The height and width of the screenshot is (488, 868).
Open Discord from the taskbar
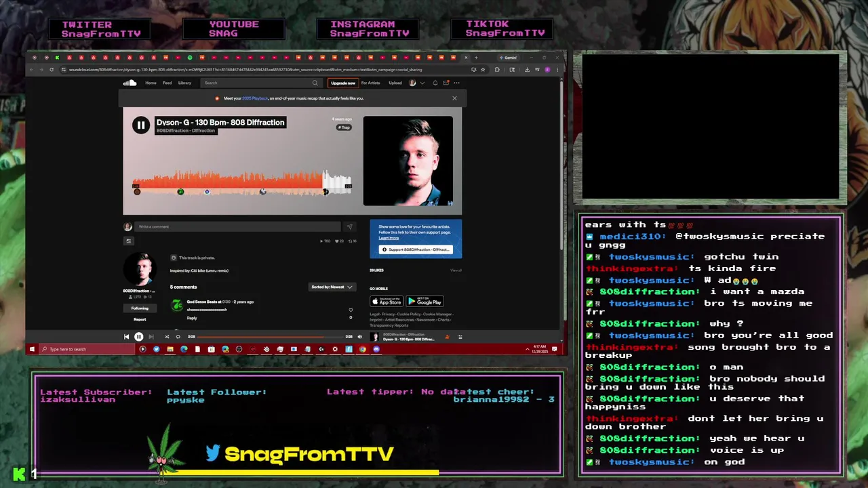376,349
